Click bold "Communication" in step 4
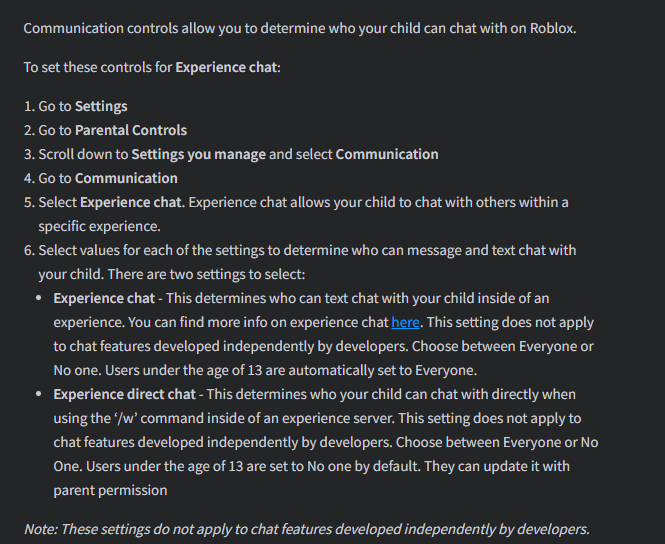Viewport: 665px width, 544px height. (x=126, y=178)
